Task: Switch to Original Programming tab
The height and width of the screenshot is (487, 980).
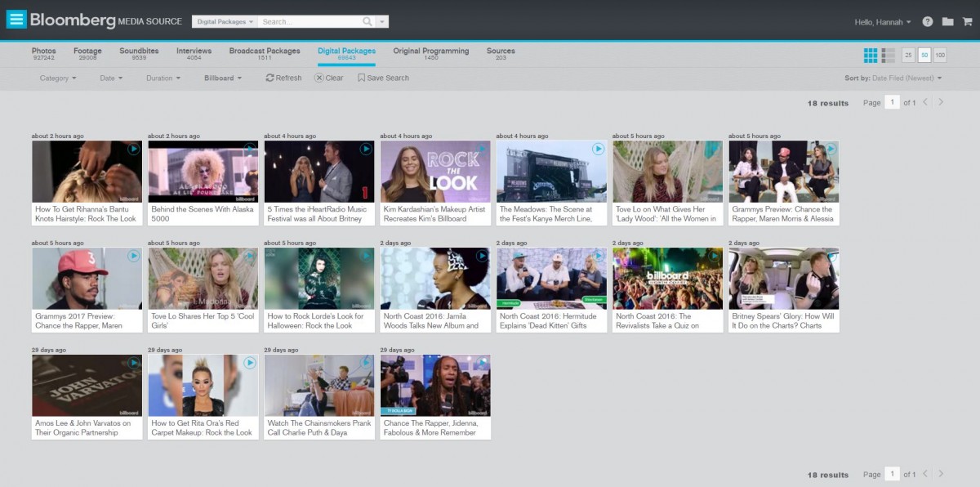Action: (x=431, y=54)
